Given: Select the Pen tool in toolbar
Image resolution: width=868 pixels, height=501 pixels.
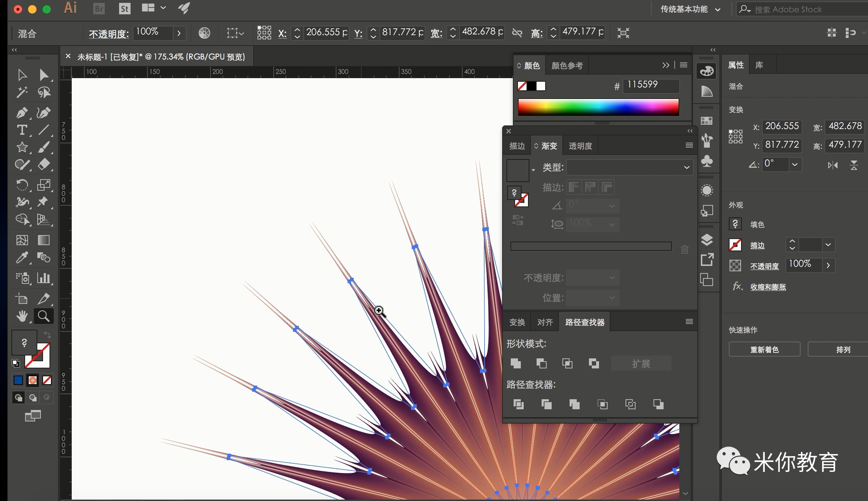Looking at the screenshot, I should pyautogui.click(x=22, y=113).
